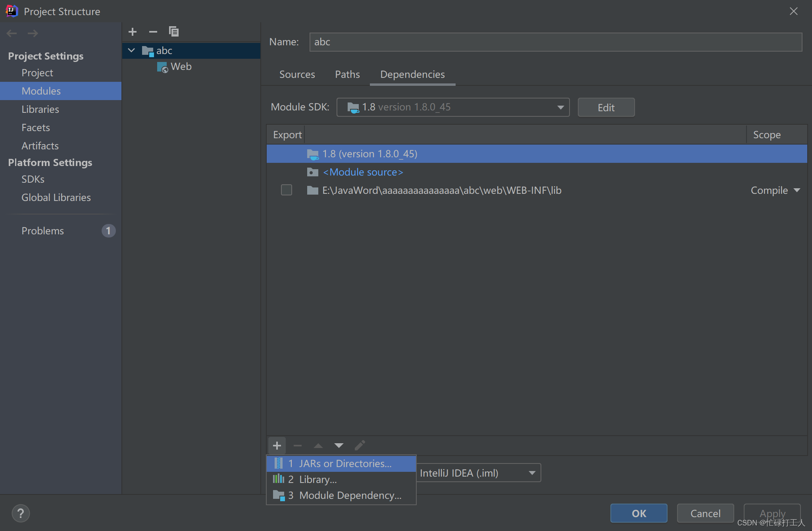The image size is (812, 531).
Task: Switch to the Paths tab
Action: pyautogui.click(x=347, y=74)
